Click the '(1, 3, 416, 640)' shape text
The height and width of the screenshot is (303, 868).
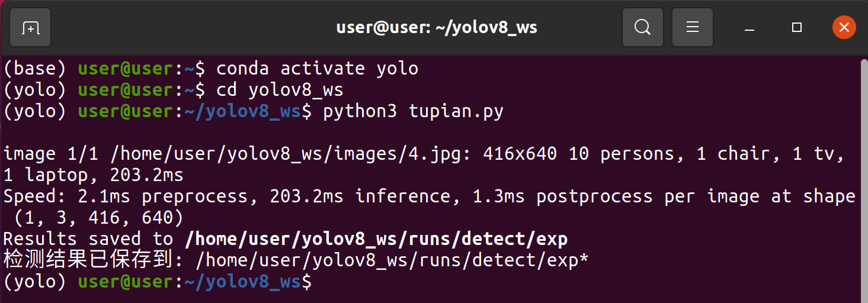pyautogui.click(x=100, y=218)
